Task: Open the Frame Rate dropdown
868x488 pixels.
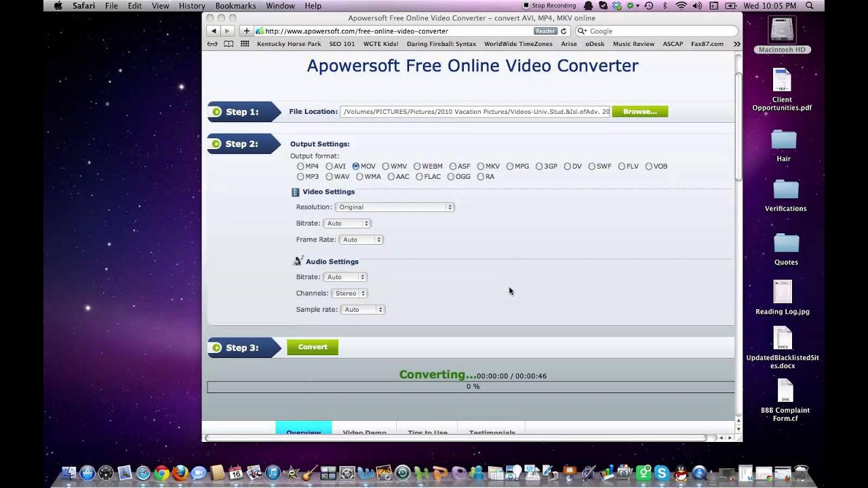Action: pos(361,239)
